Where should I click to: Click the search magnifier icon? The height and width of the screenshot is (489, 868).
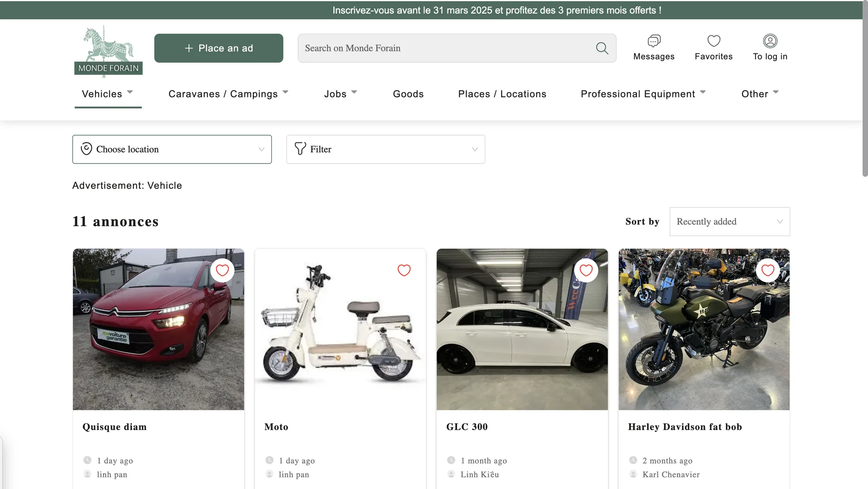(602, 48)
